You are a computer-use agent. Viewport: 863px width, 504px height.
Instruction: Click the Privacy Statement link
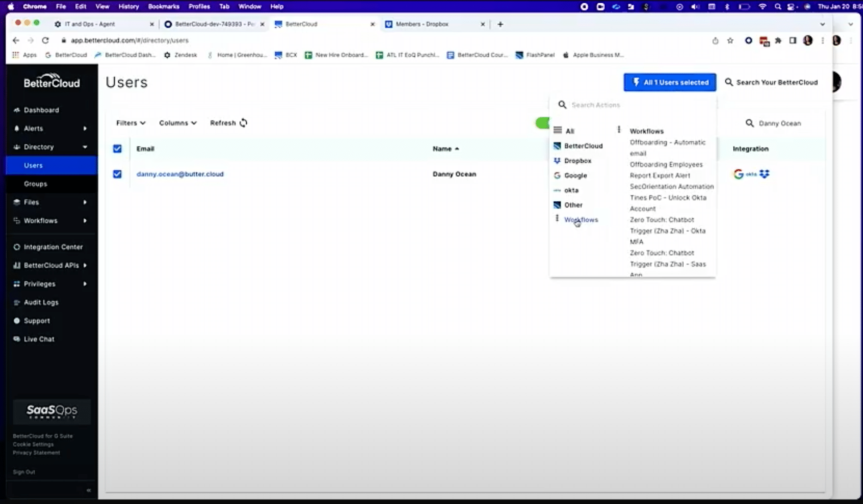click(36, 453)
